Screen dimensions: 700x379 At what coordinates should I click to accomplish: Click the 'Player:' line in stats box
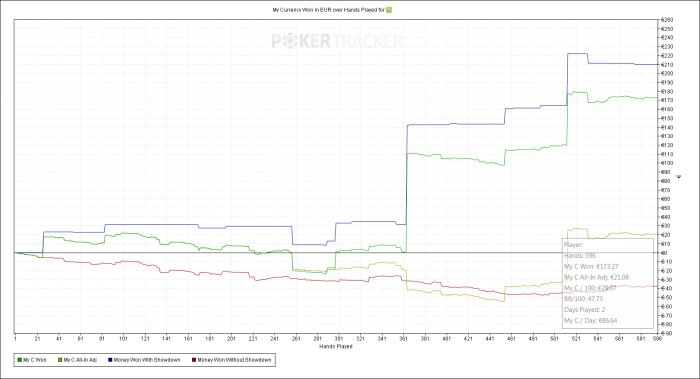coord(573,245)
